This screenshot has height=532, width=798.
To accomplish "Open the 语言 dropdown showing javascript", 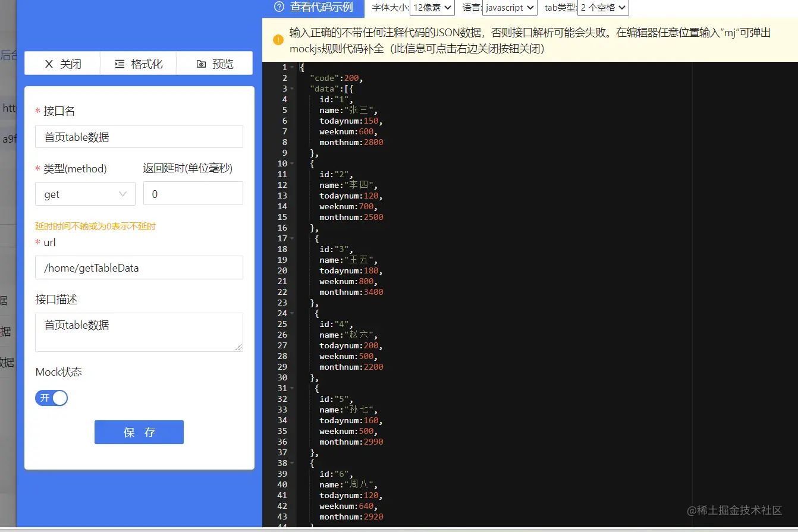I will (x=510, y=8).
